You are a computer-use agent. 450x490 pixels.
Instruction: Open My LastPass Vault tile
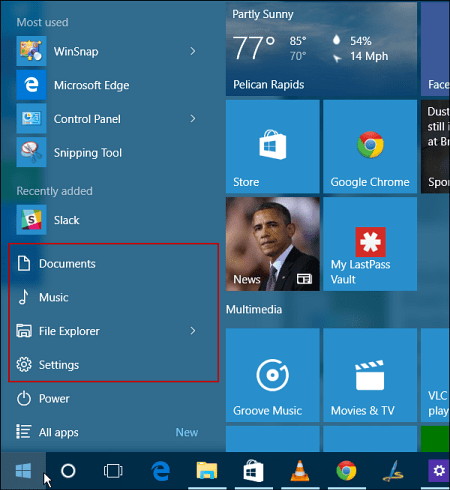point(370,244)
